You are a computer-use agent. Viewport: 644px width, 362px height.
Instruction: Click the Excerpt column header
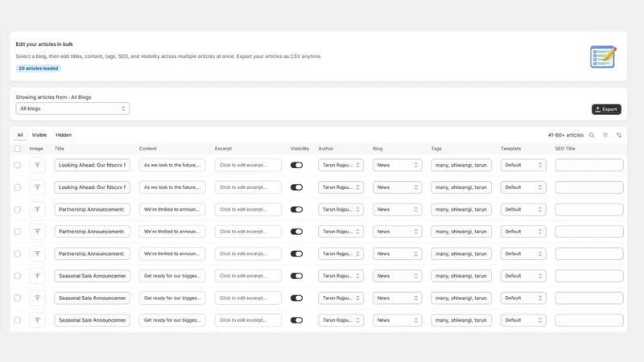pos(224,149)
